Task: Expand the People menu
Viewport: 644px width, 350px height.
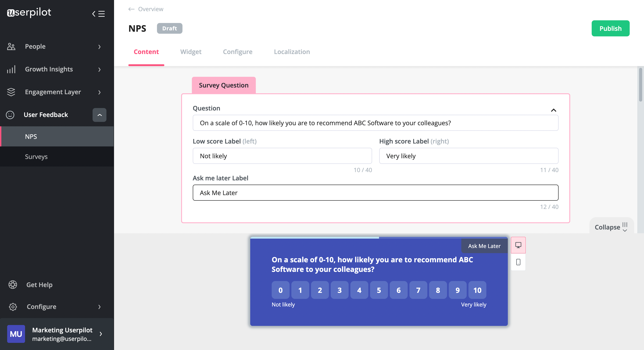Action: (100, 47)
